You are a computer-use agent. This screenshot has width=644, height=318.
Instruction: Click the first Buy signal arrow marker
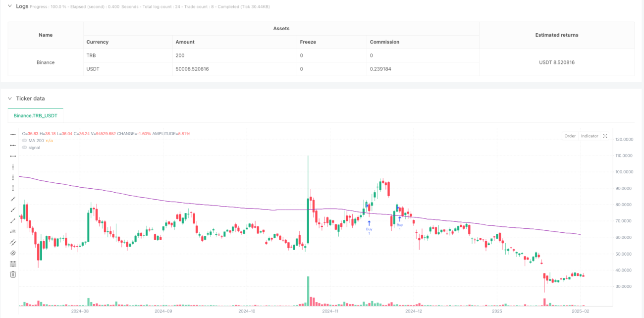(369, 223)
